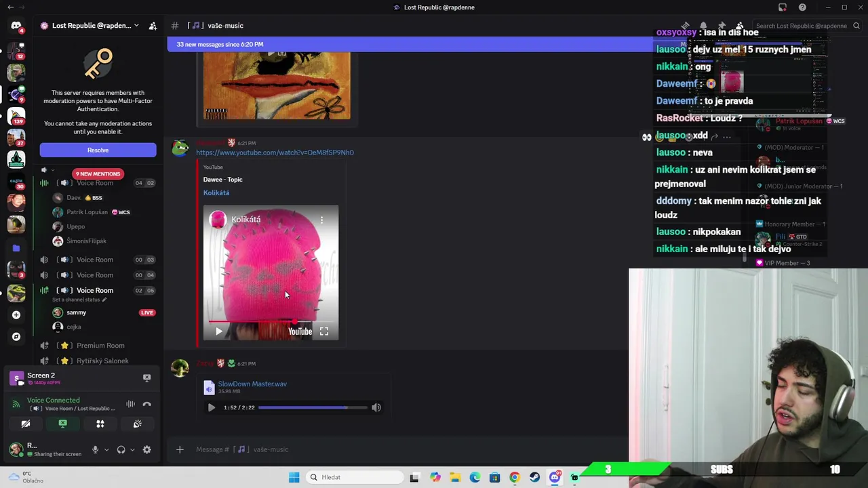This screenshot has height=488, width=868.
Task: Open Steam from the taskbar
Action: pos(535,477)
